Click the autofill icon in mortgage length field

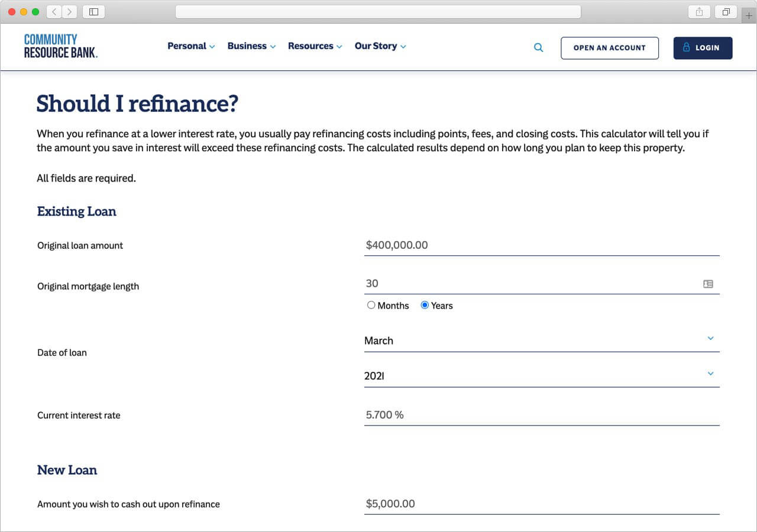pyautogui.click(x=708, y=284)
